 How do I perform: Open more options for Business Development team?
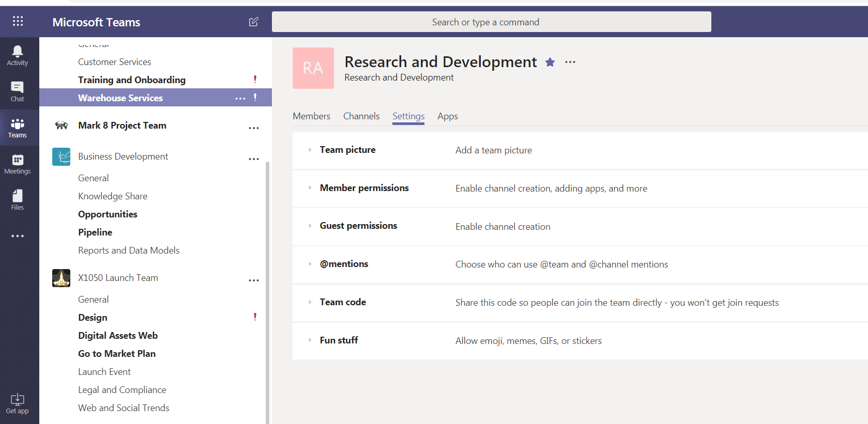254,159
